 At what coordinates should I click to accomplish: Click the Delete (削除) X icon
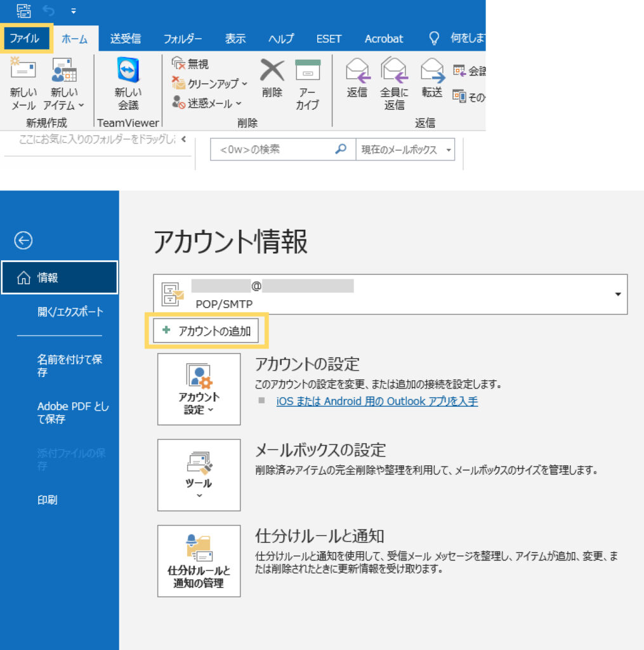point(272,70)
